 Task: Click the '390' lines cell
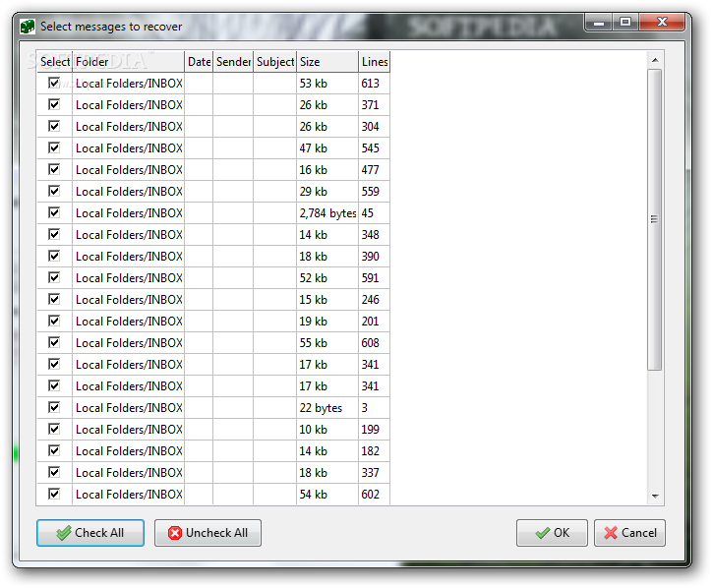(374, 256)
